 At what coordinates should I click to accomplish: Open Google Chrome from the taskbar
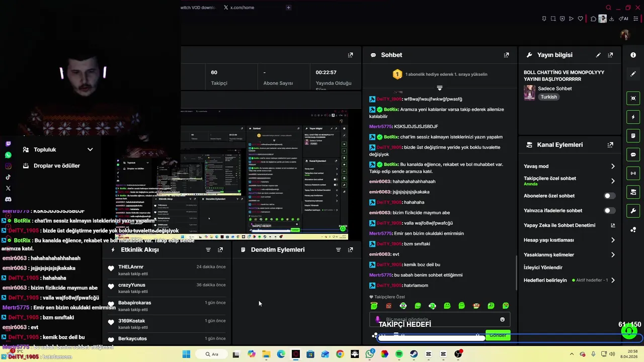[x=340, y=354]
